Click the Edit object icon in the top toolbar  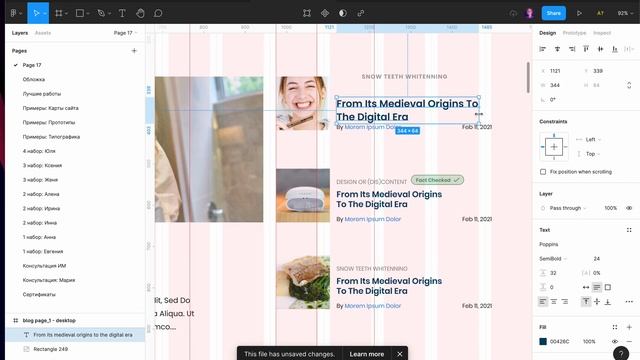pos(307,13)
